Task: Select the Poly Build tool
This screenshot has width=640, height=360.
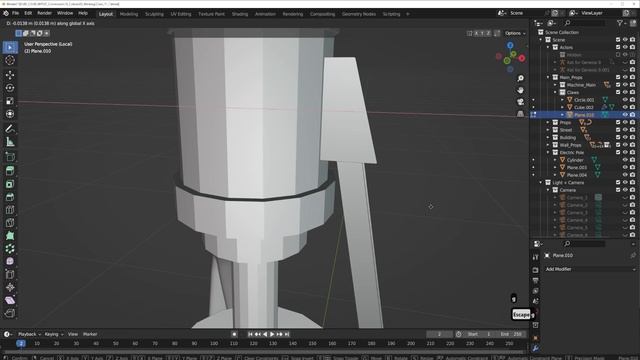Action: 10,236
